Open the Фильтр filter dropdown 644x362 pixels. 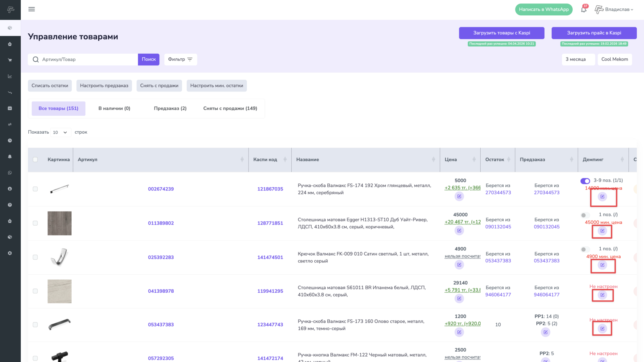tap(181, 59)
